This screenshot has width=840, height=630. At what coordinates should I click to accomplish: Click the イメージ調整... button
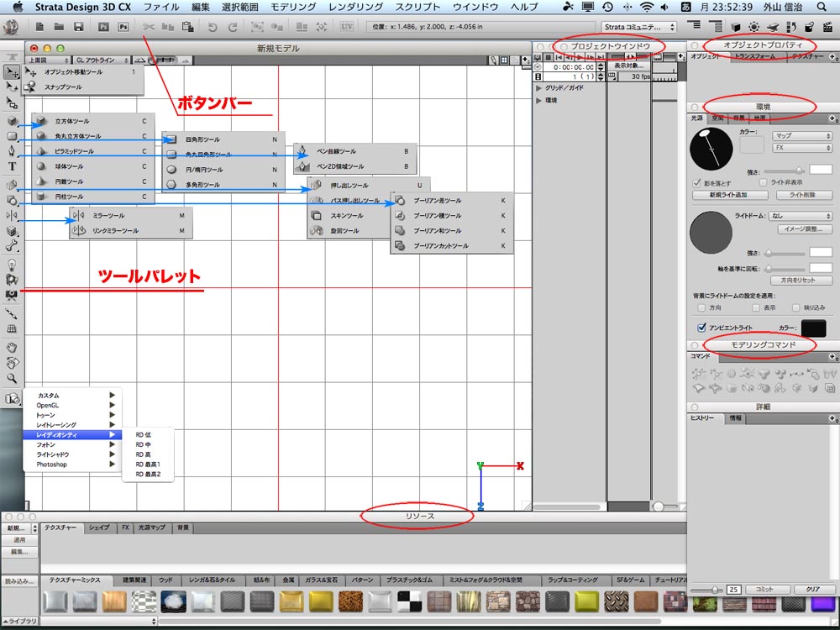tap(805, 229)
